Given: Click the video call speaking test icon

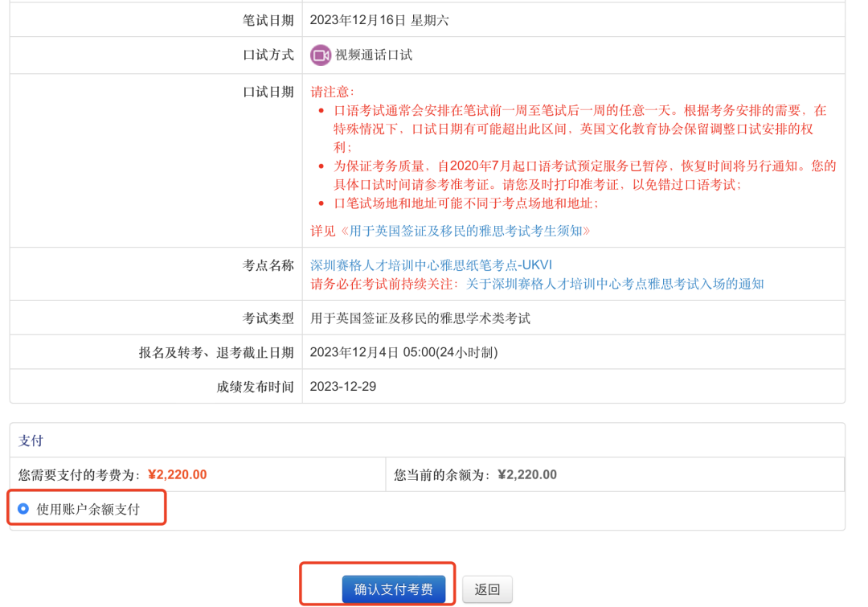Looking at the screenshot, I should point(321,55).
